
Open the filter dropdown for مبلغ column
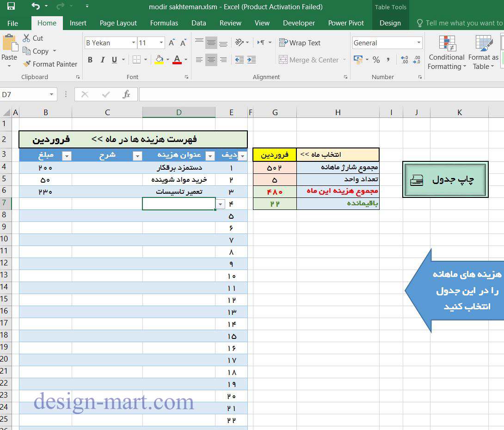pyautogui.click(x=67, y=156)
